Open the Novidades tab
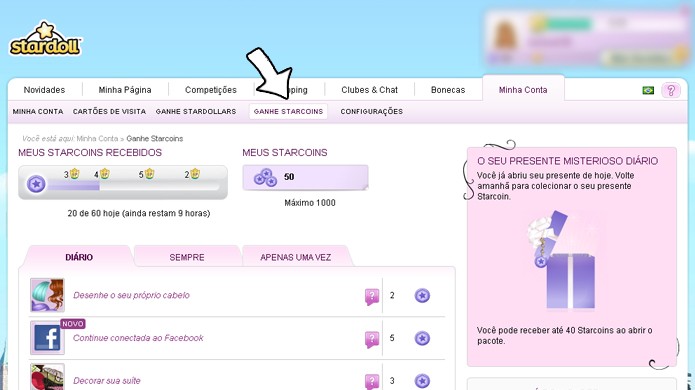 coord(44,90)
